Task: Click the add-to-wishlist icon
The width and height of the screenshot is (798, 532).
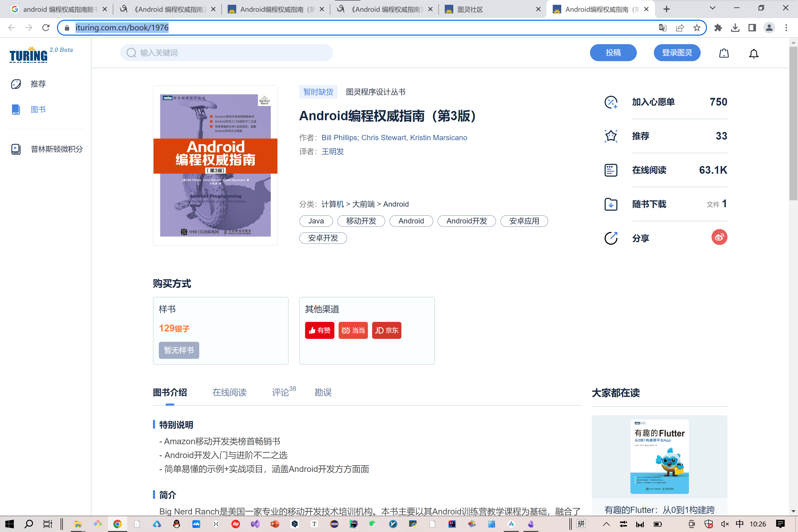Action: click(611, 102)
